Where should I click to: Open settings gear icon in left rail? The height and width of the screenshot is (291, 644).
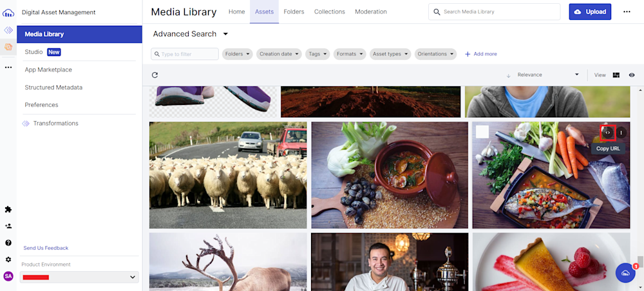click(x=8, y=259)
